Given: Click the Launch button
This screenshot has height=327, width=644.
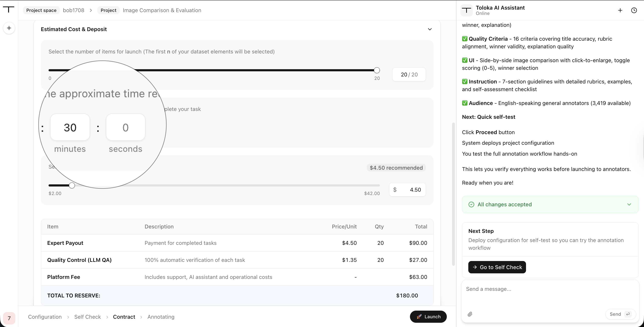Looking at the screenshot, I should pyautogui.click(x=428, y=317).
